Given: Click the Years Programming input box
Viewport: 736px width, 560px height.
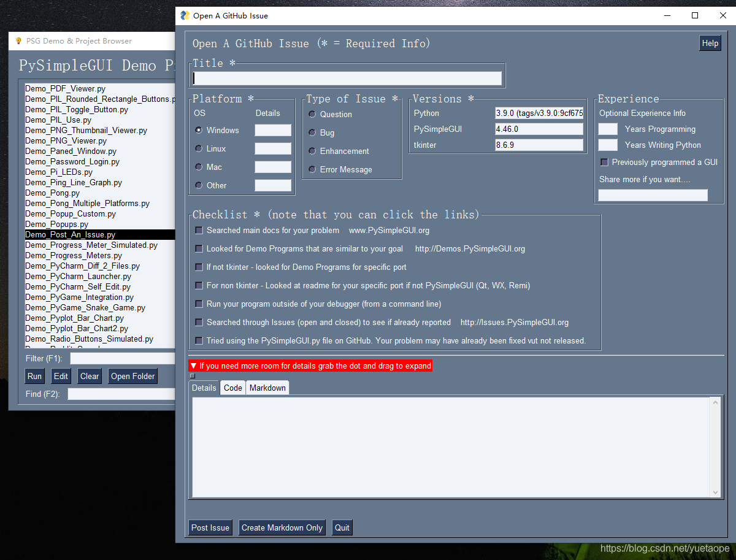Looking at the screenshot, I should pos(608,129).
